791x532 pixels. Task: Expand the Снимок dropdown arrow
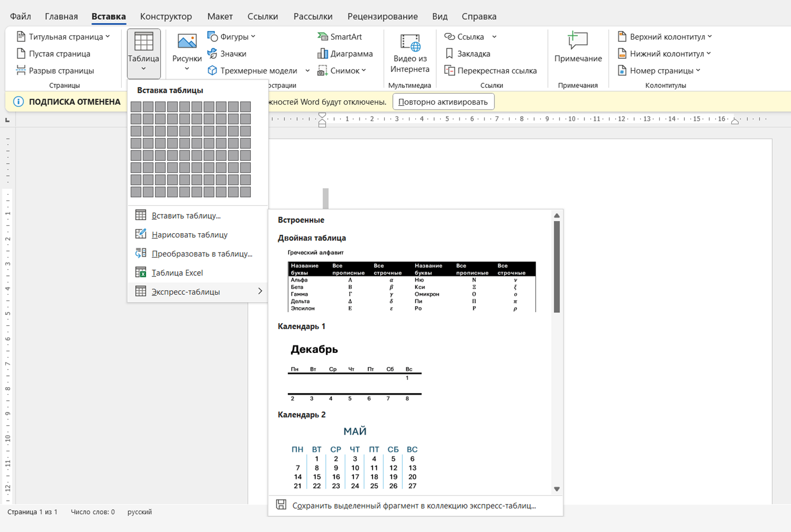[364, 70]
